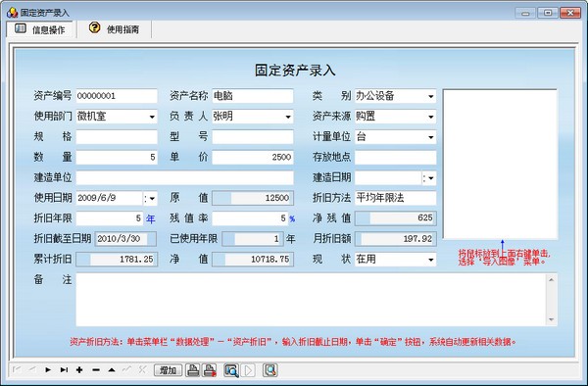Click the 备注 scrollbar down arrow
The height and width of the screenshot is (386, 588).
(x=551, y=319)
